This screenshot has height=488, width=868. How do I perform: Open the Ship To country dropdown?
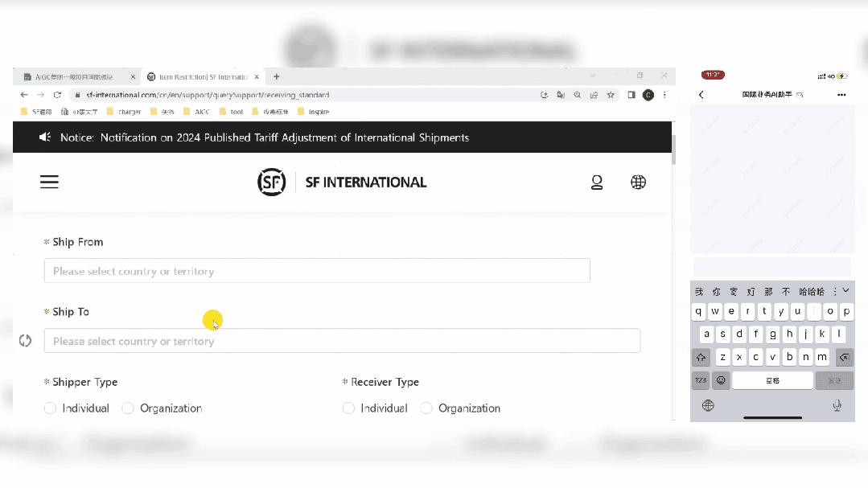(x=342, y=341)
